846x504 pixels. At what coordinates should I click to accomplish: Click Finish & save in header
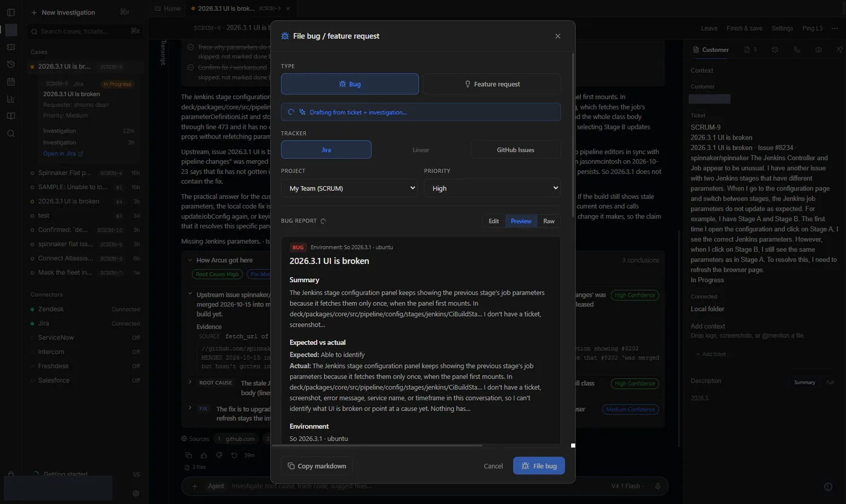pos(744,28)
